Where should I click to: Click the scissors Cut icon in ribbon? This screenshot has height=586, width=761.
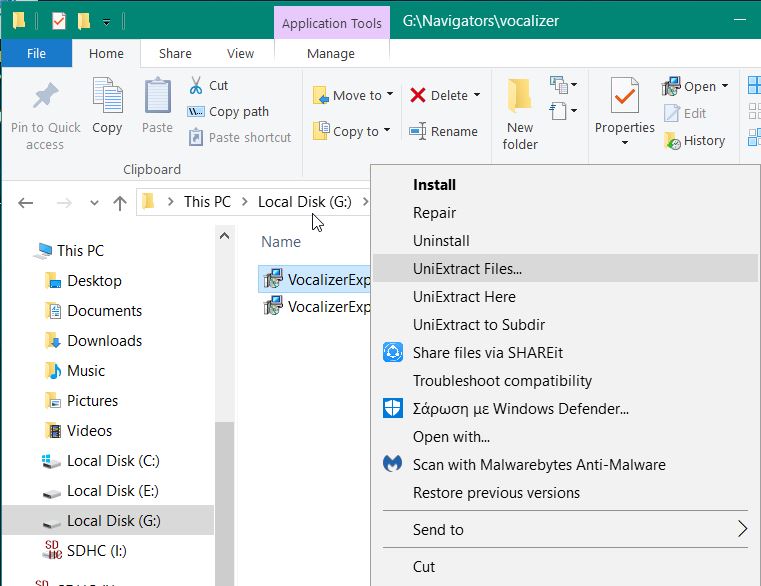point(196,86)
